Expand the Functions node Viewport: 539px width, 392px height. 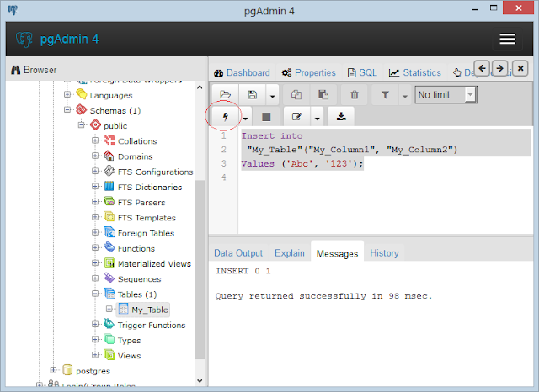(95, 248)
